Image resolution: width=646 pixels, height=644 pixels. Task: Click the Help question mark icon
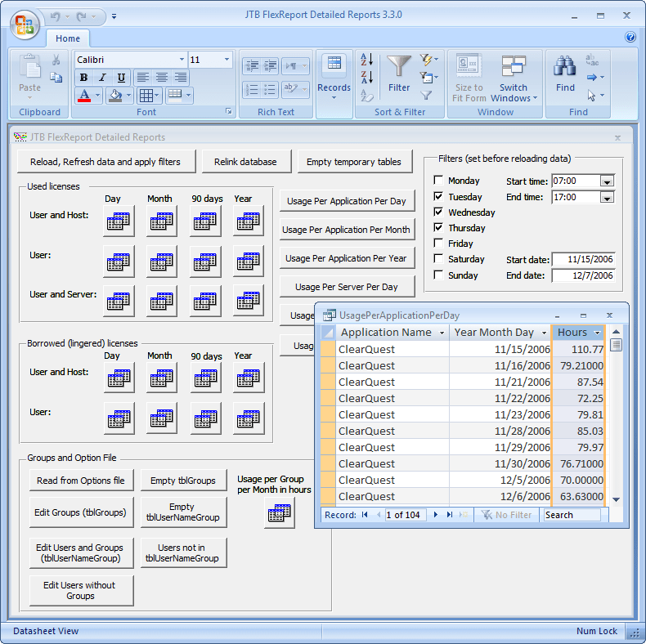point(630,37)
